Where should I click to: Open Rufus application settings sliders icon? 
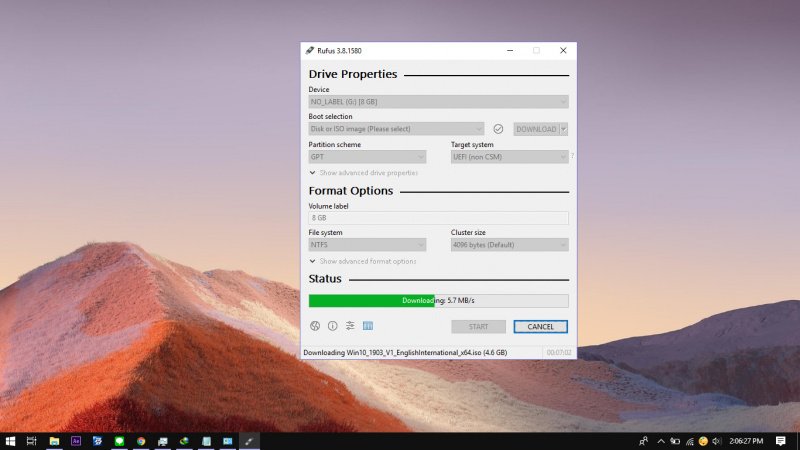350,326
